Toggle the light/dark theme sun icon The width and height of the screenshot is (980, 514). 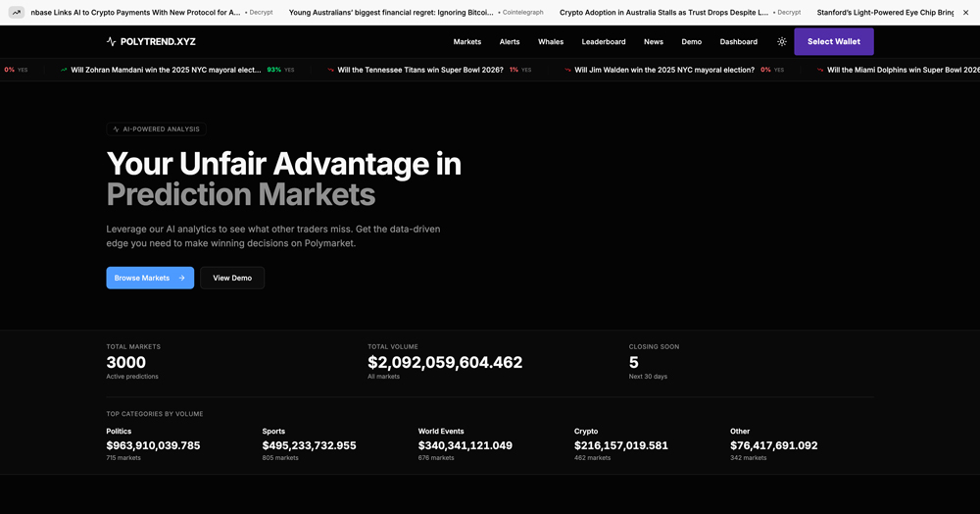782,42
